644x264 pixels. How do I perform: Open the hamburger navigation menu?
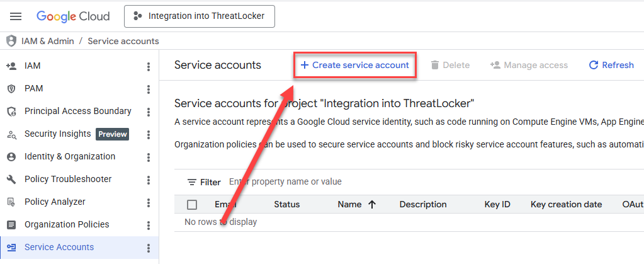pos(16,16)
